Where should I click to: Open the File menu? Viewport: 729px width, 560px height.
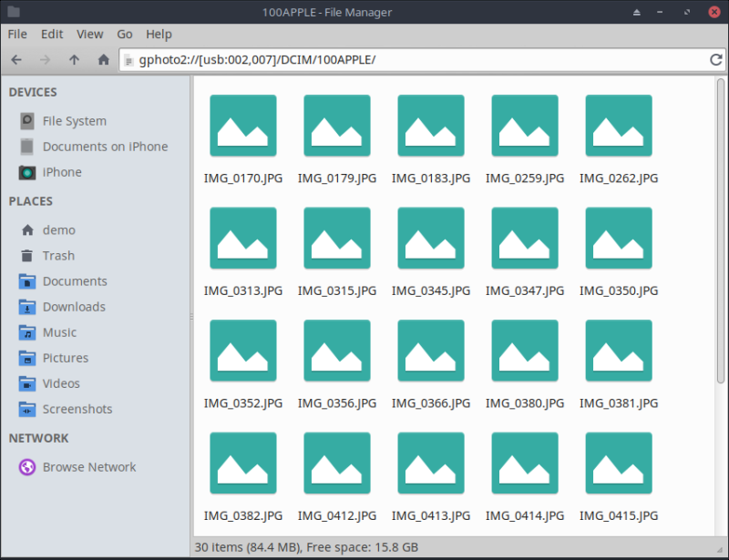17,34
